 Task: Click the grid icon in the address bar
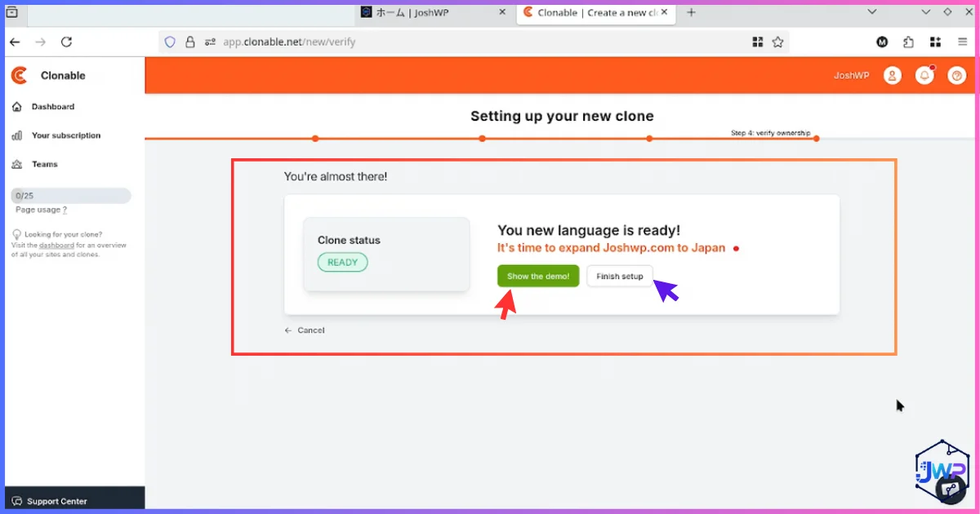(757, 42)
